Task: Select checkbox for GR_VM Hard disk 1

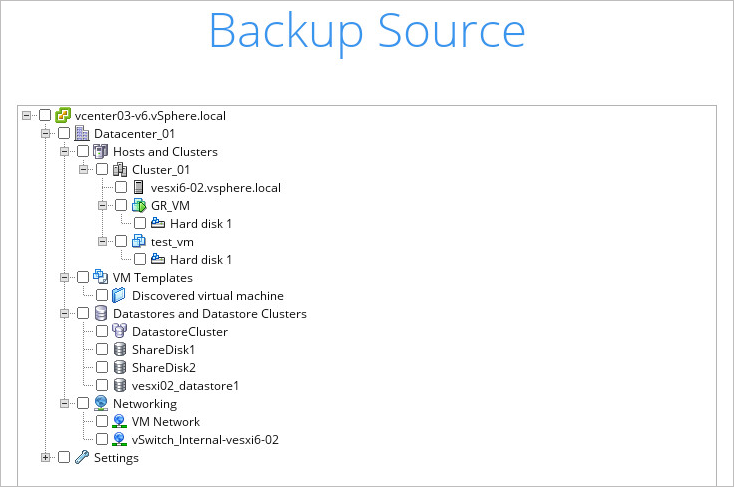Action: pyautogui.click(x=140, y=224)
